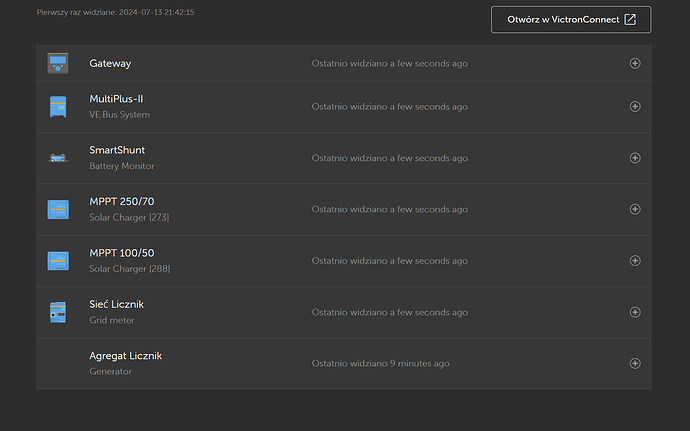Click the Gateway device icon
Viewport: 690px width, 431px height.
[x=58, y=63]
